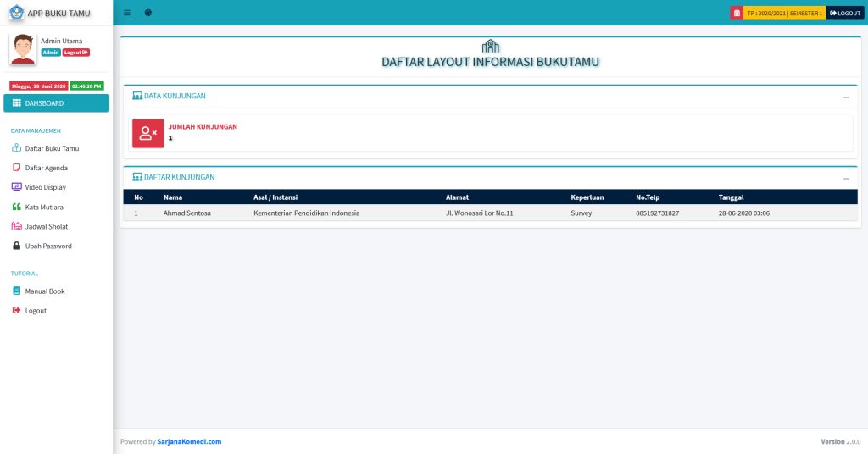Click the Survey cell in table

(581, 213)
